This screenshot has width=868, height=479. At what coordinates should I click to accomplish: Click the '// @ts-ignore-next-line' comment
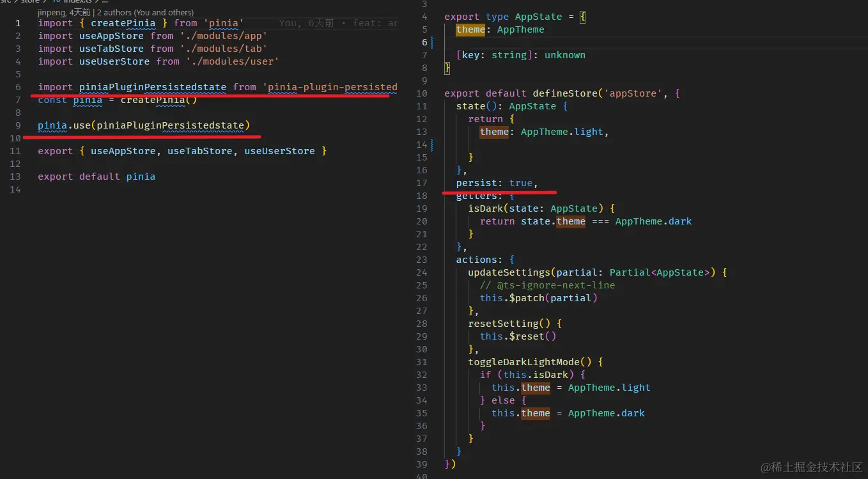tap(548, 285)
